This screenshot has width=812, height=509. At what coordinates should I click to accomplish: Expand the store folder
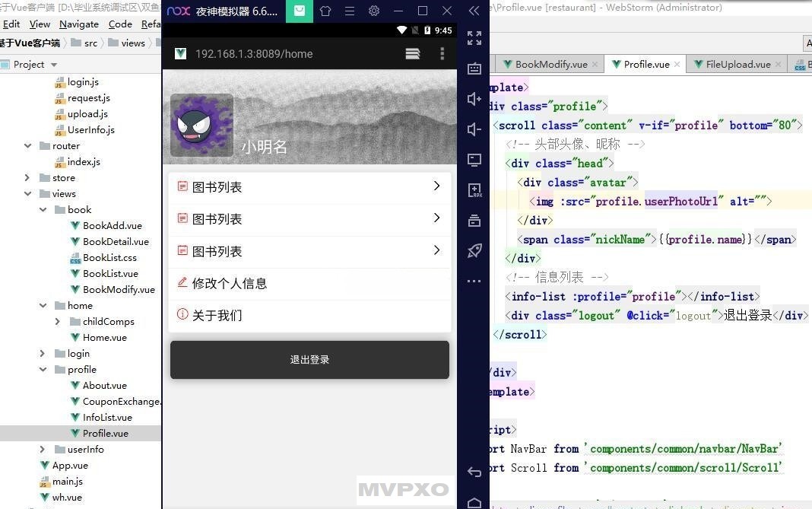(x=27, y=178)
